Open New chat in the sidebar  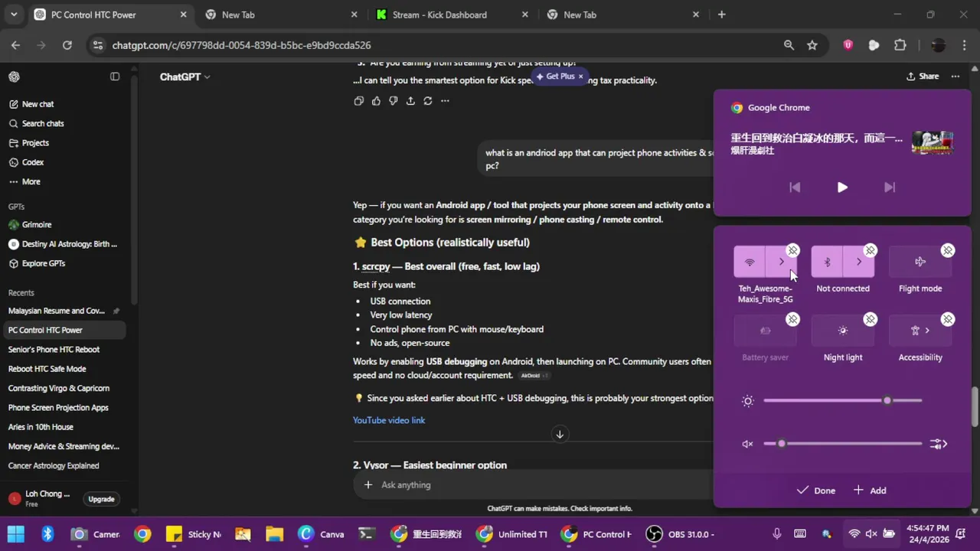click(x=65, y=104)
